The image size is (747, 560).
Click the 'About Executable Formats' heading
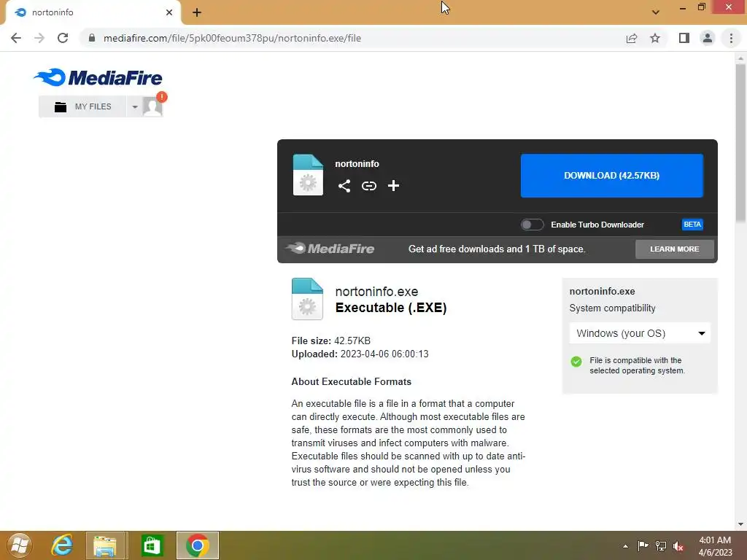(351, 382)
